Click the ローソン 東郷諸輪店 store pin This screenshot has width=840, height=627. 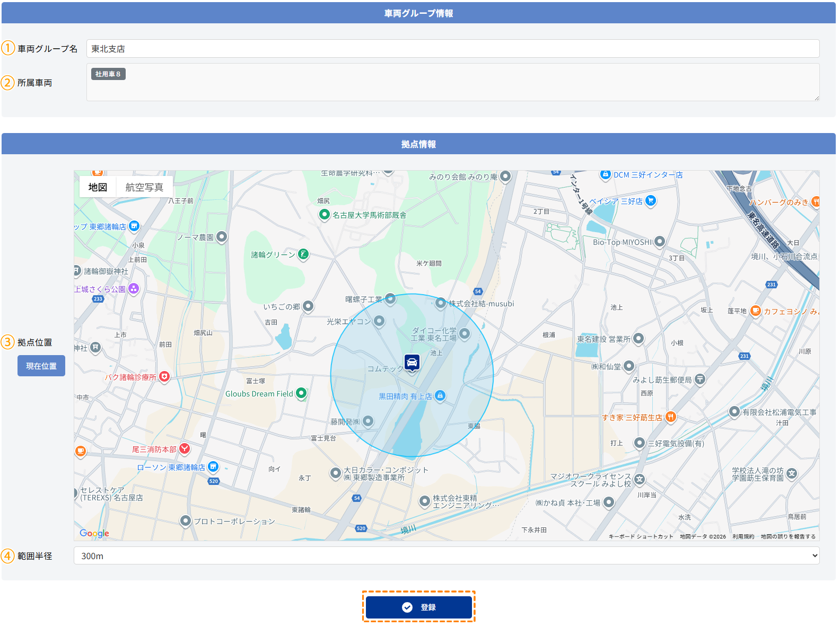(x=213, y=466)
